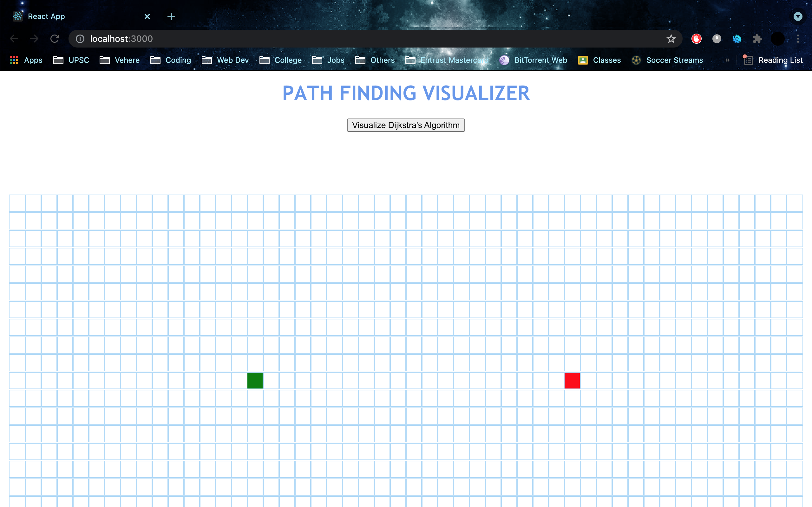Open the browser three-dot options menu

pos(798,39)
